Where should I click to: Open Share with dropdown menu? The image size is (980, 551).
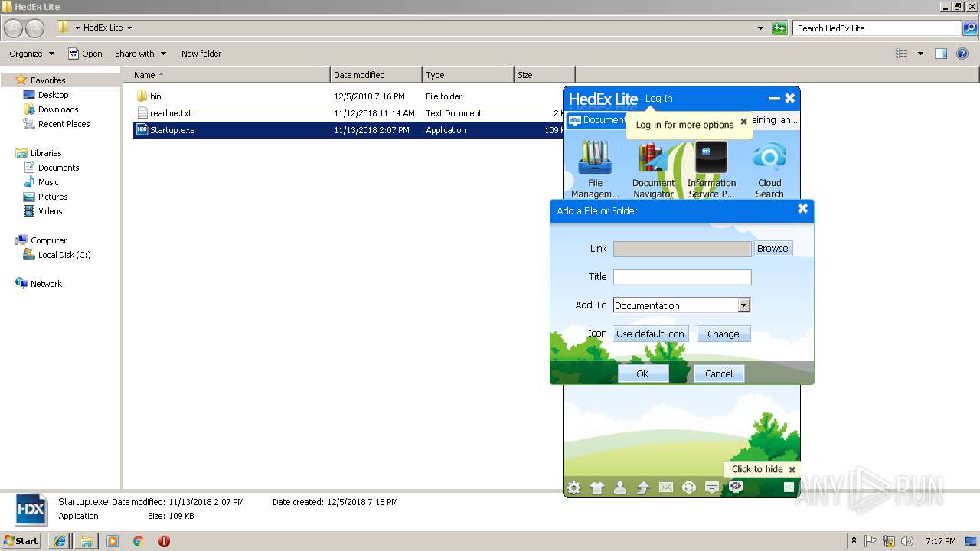(x=140, y=54)
